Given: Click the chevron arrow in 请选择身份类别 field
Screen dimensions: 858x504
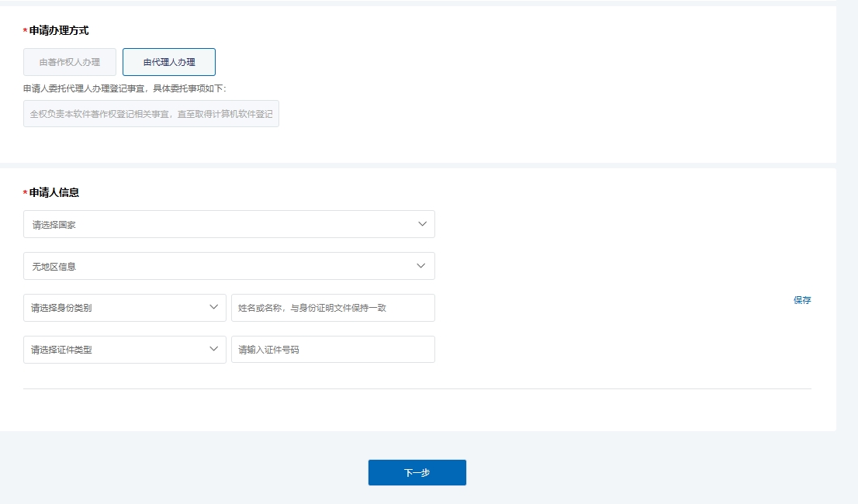Looking at the screenshot, I should tap(214, 308).
